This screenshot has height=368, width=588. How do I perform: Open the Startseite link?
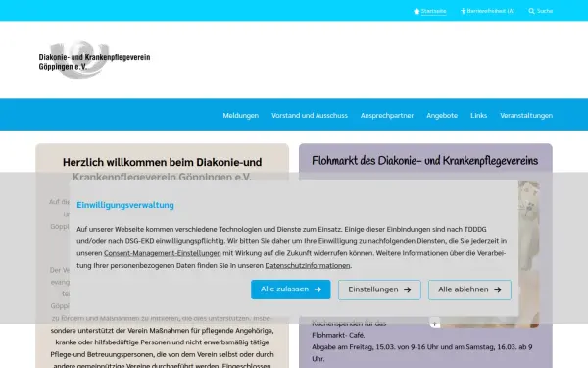[433, 11]
